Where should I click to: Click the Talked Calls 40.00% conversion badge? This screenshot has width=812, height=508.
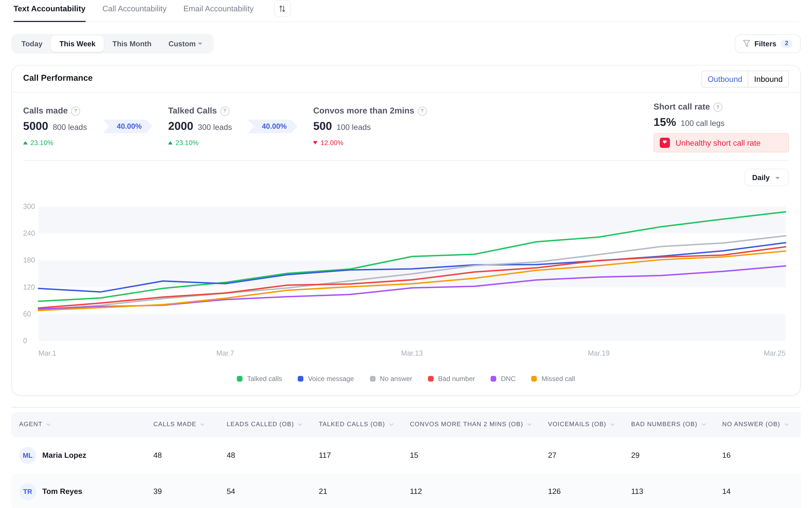(272, 126)
